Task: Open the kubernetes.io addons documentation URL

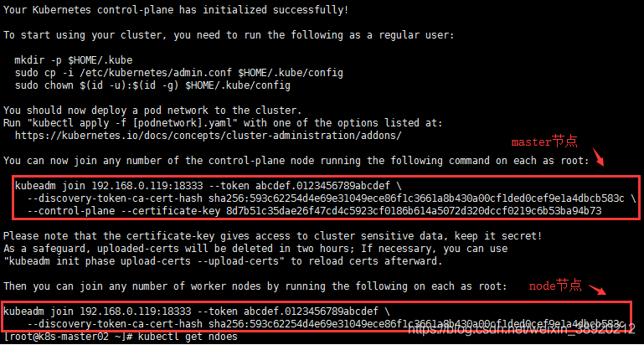Action: coord(209,136)
